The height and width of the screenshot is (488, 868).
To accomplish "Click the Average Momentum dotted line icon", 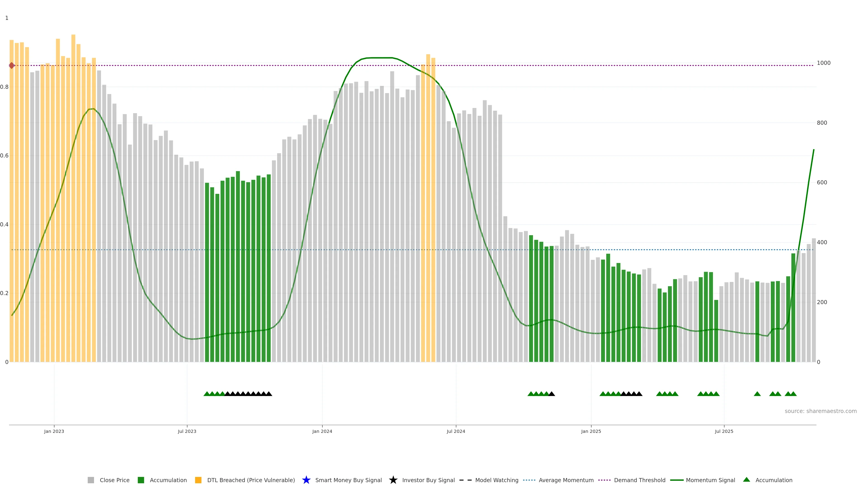I will (529, 480).
